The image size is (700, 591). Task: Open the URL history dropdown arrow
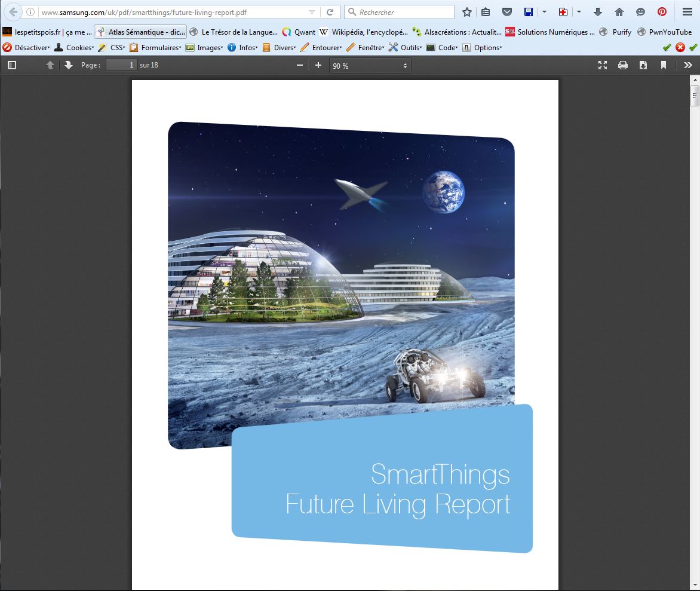pos(312,12)
